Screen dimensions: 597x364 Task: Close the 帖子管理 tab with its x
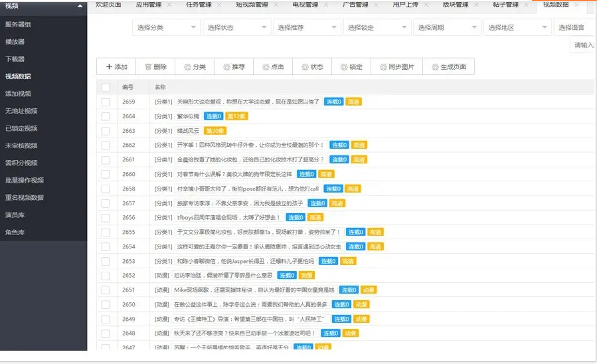point(526,5)
